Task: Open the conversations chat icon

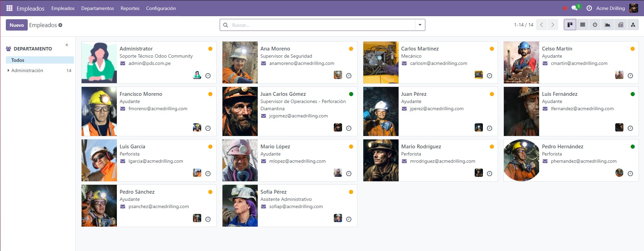Action: (x=574, y=8)
